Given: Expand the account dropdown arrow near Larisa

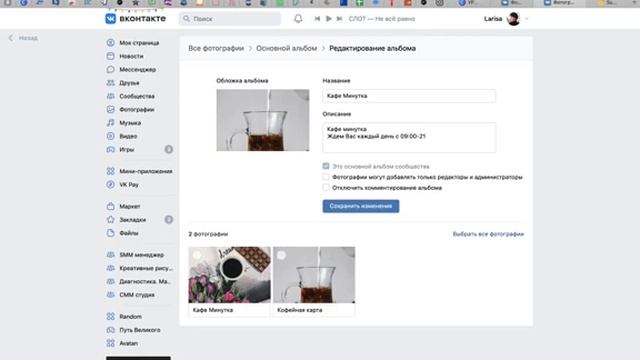Looking at the screenshot, I should 526,19.
